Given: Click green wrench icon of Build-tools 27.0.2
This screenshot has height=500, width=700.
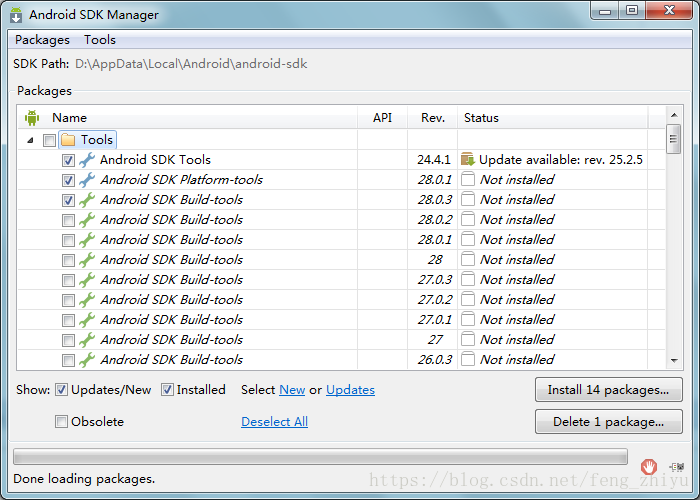Looking at the screenshot, I should pyautogui.click(x=87, y=300).
